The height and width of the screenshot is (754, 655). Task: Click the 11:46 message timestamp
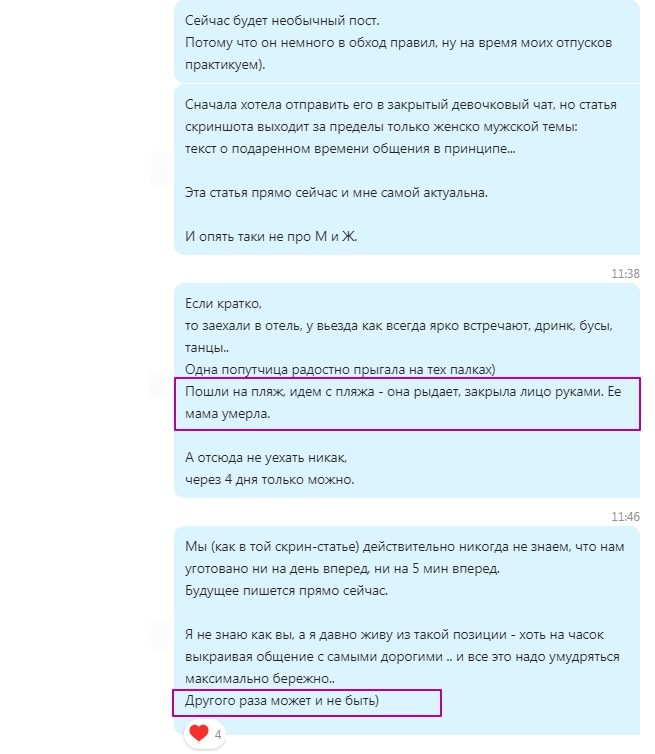pos(625,516)
